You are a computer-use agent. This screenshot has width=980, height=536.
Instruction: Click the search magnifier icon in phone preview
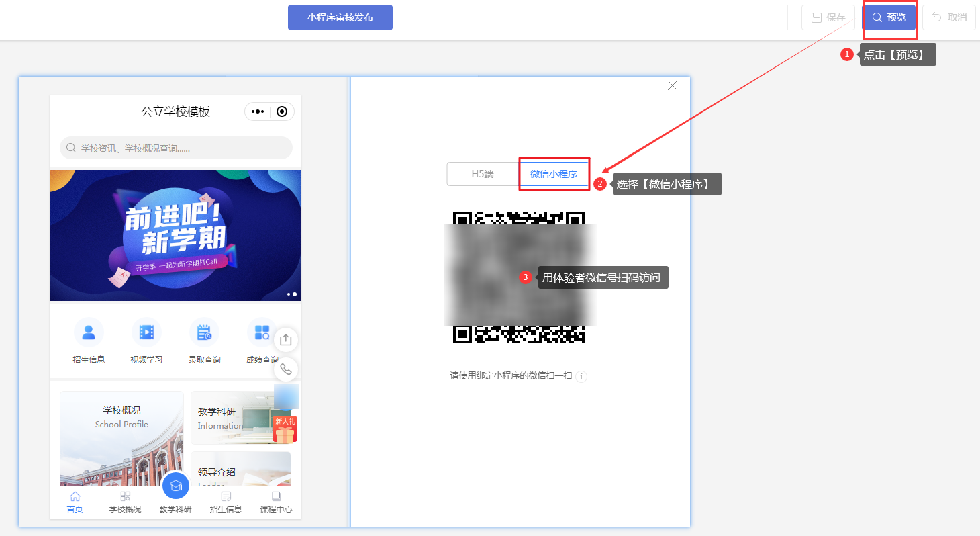[70, 148]
